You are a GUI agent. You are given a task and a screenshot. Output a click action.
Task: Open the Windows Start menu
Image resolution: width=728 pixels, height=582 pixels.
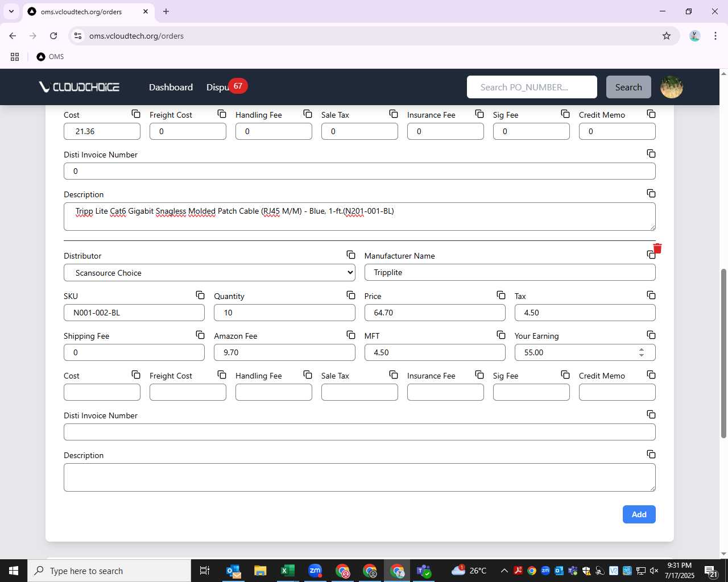pos(14,571)
